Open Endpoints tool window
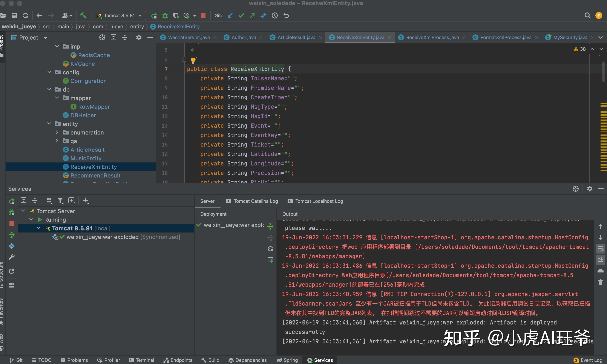 click(x=178, y=360)
